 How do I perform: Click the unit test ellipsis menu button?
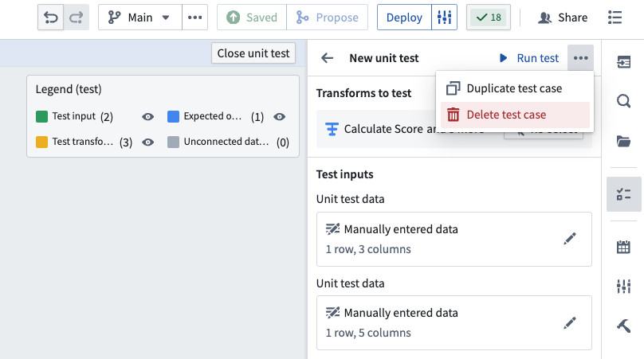[580, 58]
